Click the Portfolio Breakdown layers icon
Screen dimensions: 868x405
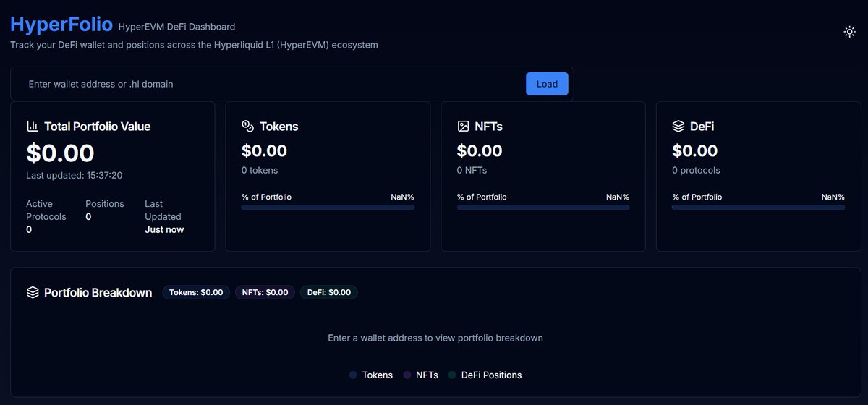coord(33,292)
